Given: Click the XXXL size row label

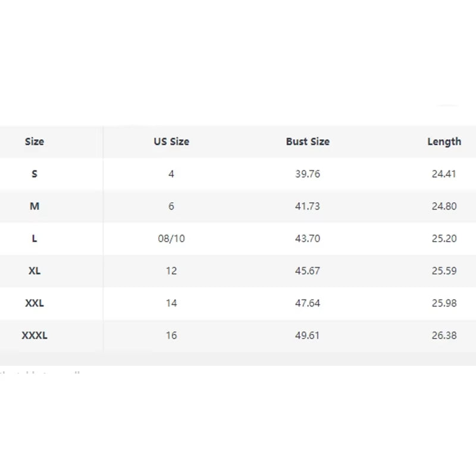Looking at the screenshot, I should point(35,336).
